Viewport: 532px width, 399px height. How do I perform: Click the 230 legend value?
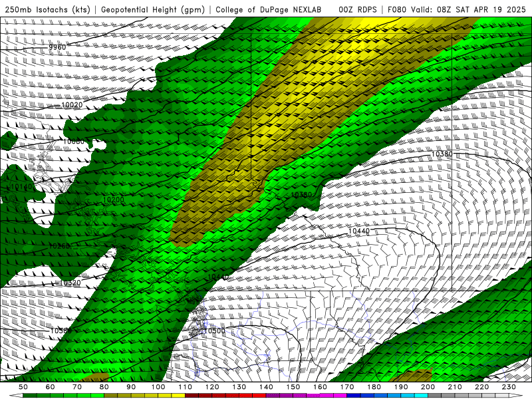click(x=509, y=387)
